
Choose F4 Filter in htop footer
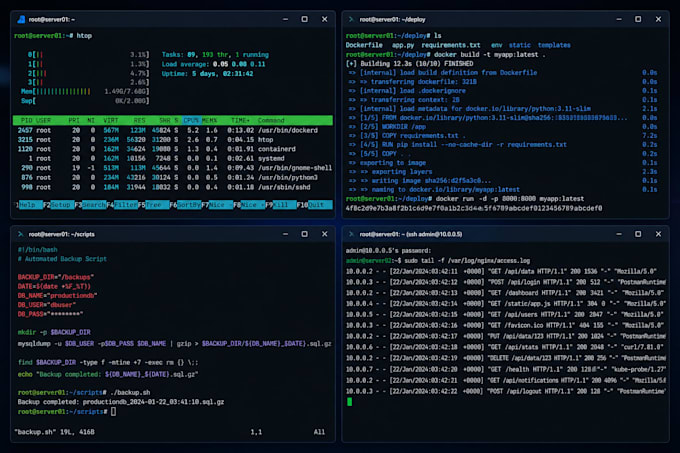pos(122,205)
